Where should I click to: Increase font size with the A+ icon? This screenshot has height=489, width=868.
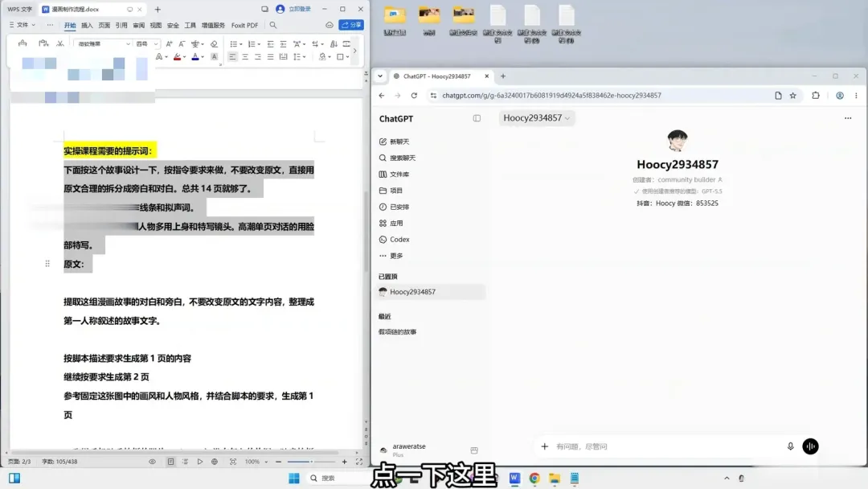coord(170,43)
